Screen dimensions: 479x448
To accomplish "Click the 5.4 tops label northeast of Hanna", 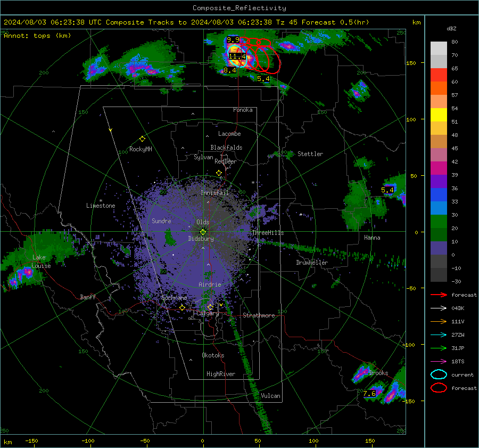I will tap(387, 190).
